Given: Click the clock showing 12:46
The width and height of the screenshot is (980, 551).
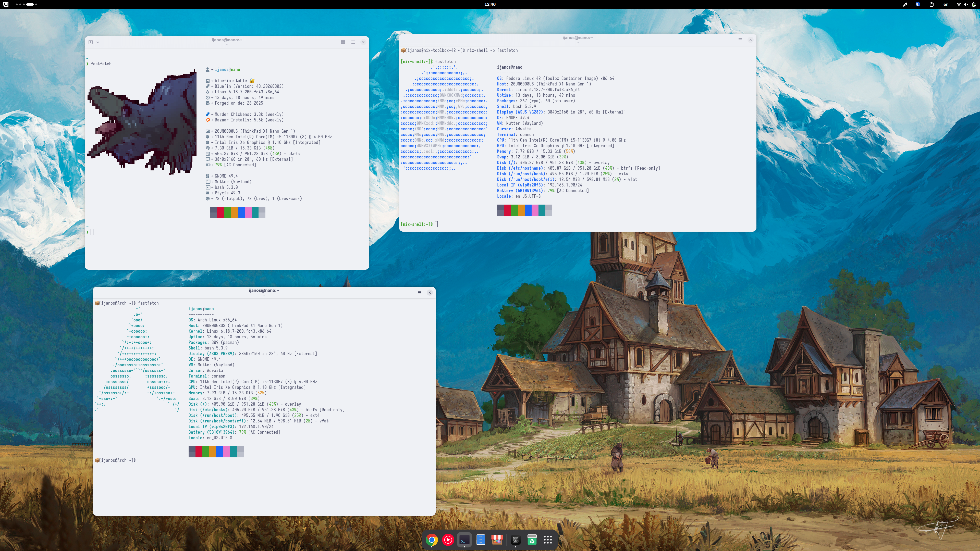Looking at the screenshot, I should click(x=490, y=5).
